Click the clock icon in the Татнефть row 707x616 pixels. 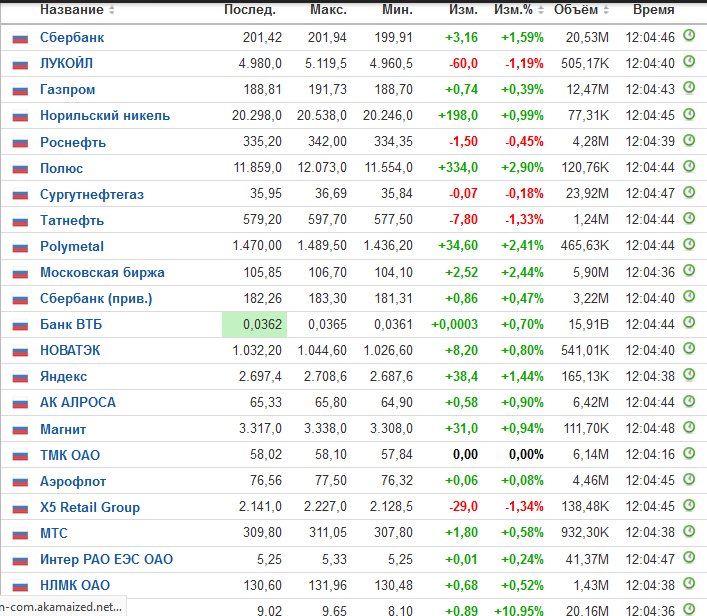tap(689, 218)
